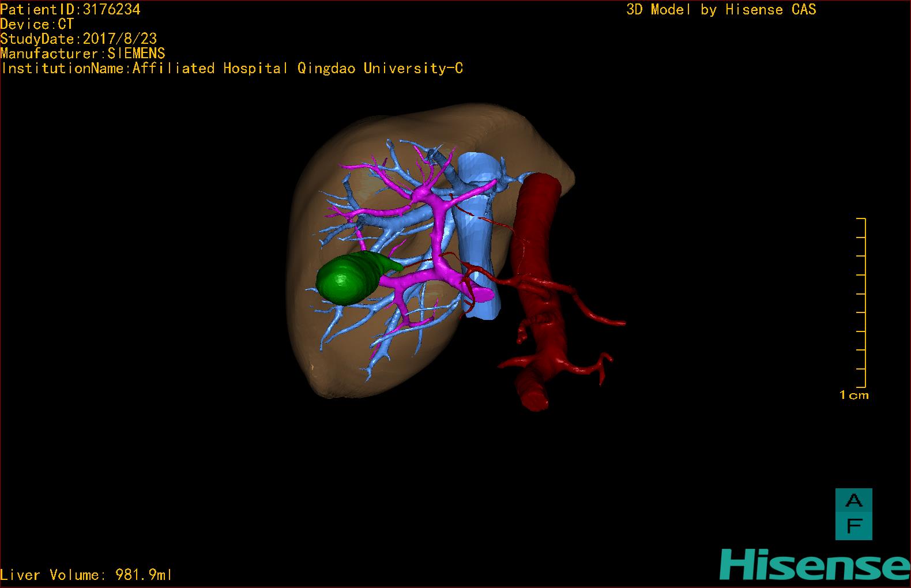Click the 1cm scale ruler
The width and height of the screenshot is (911, 588).
pos(861,303)
